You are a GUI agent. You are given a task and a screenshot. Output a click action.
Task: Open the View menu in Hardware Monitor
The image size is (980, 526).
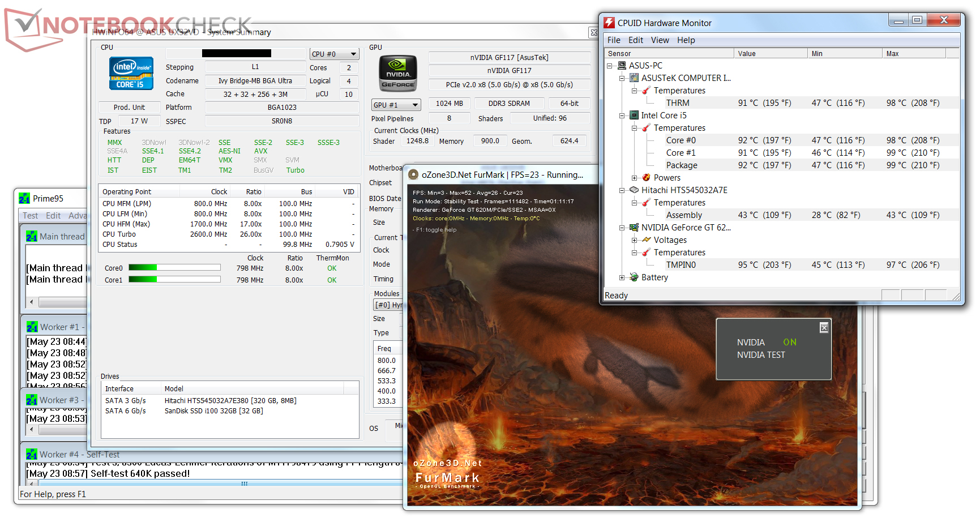(660, 40)
